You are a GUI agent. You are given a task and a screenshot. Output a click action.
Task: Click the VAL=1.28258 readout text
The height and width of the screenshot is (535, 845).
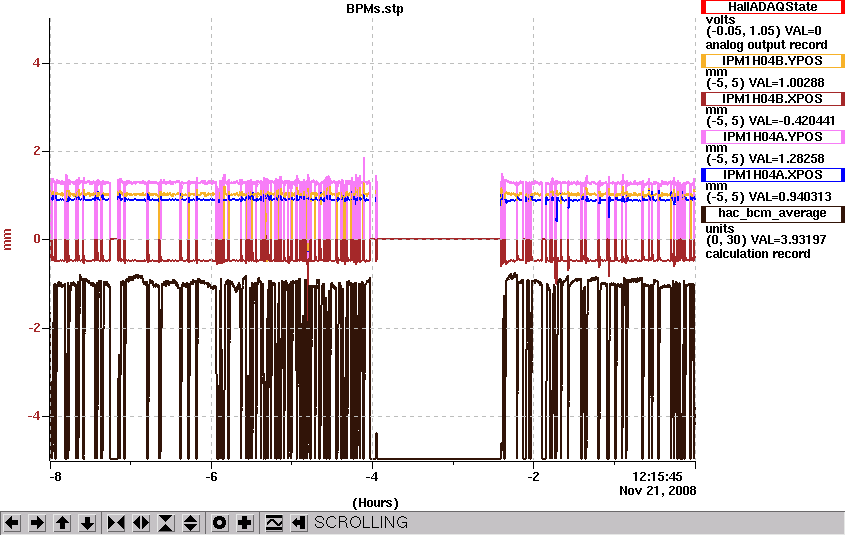[786, 159]
